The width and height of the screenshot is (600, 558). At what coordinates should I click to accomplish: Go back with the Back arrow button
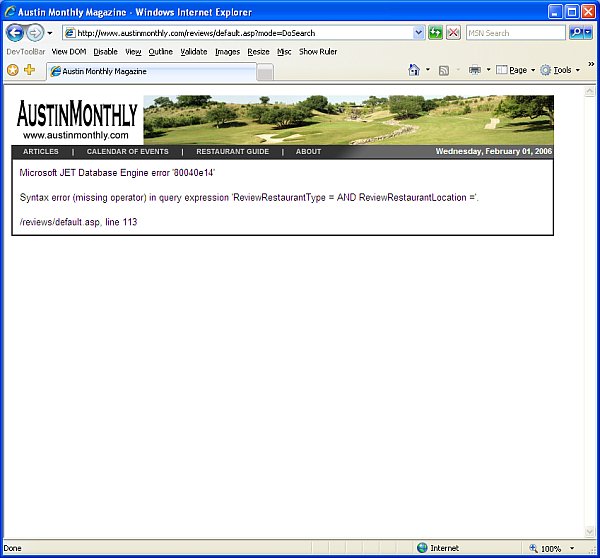coord(15,33)
